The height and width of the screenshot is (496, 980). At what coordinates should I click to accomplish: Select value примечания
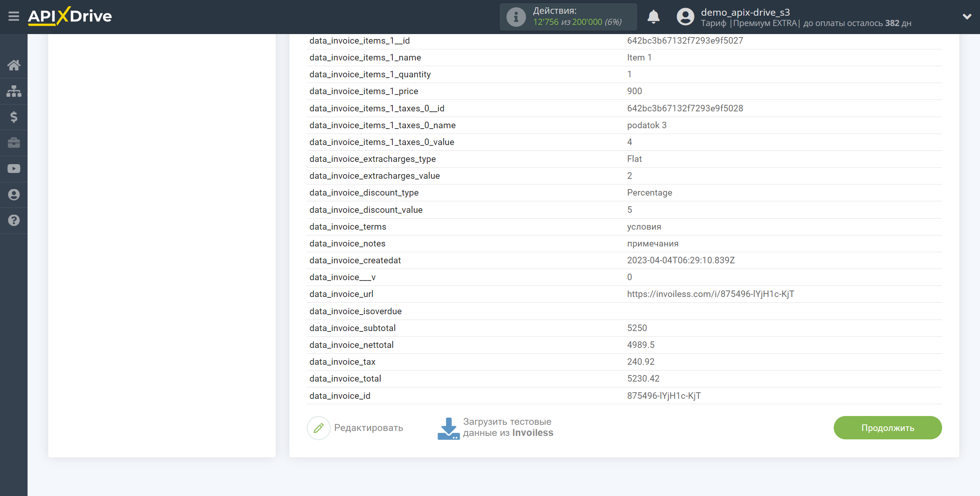(653, 243)
